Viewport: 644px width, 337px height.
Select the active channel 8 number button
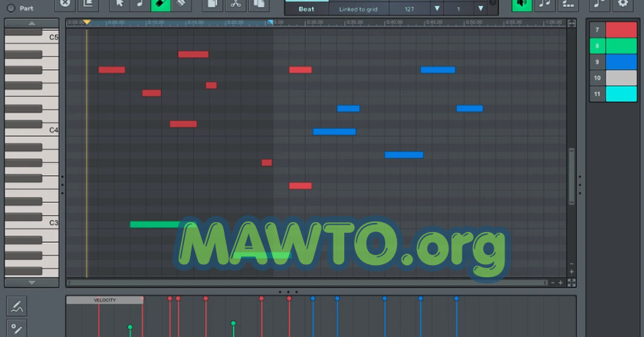coord(597,46)
